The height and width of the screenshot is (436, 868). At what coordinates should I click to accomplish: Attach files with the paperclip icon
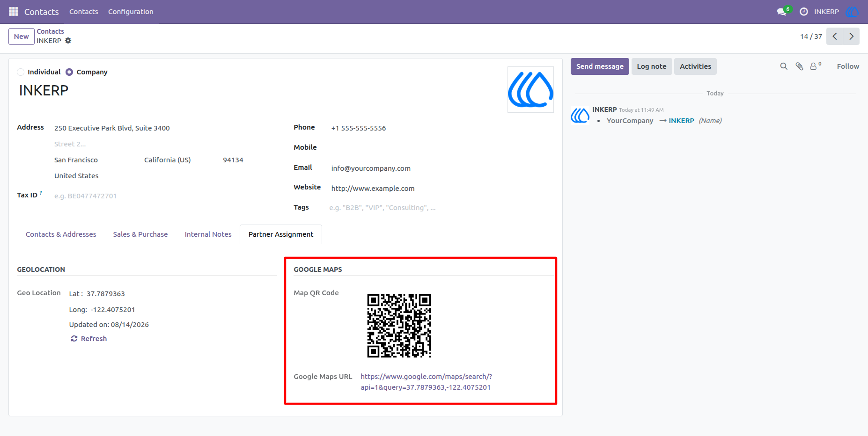tap(800, 66)
